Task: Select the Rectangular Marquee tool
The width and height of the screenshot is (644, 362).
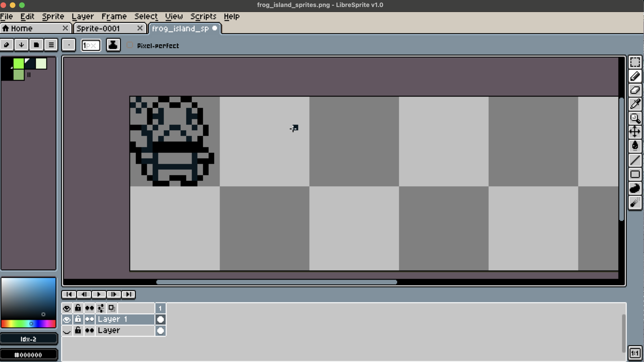Action: coord(635,62)
